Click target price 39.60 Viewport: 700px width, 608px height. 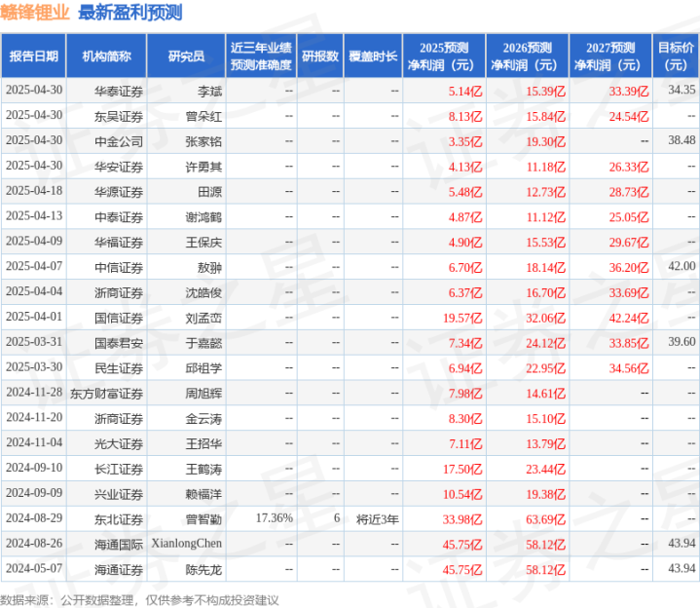coord(682,342)
